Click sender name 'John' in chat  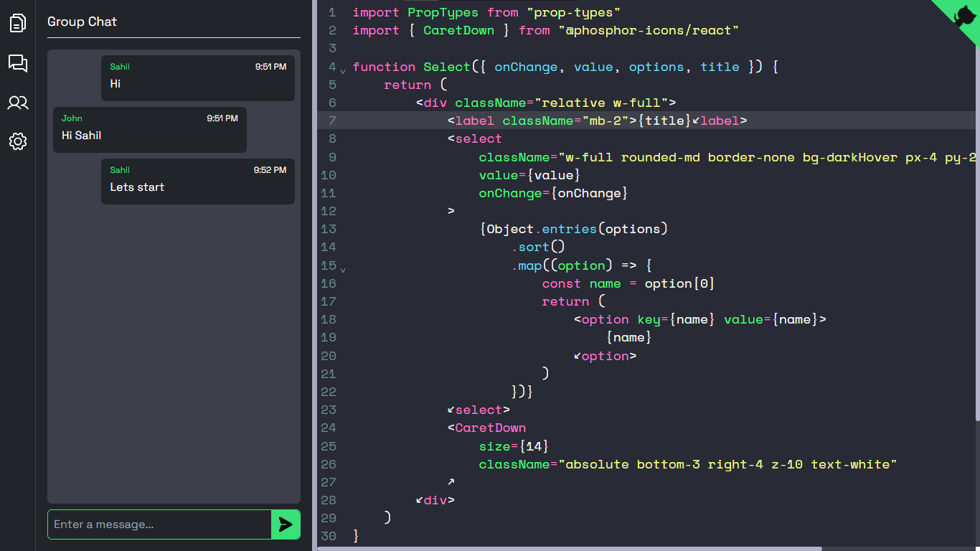(72, 118)
